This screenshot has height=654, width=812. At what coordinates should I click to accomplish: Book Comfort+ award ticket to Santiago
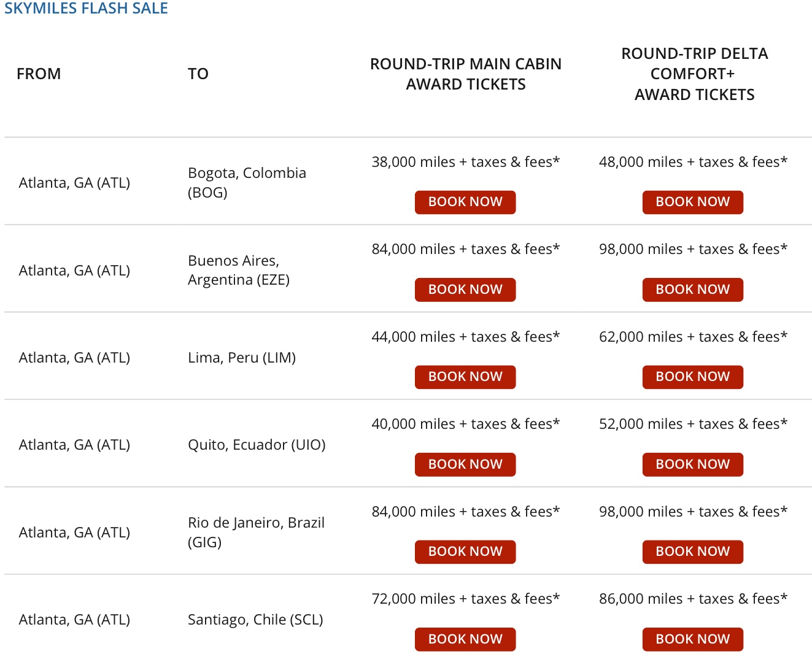pos(692,639)
